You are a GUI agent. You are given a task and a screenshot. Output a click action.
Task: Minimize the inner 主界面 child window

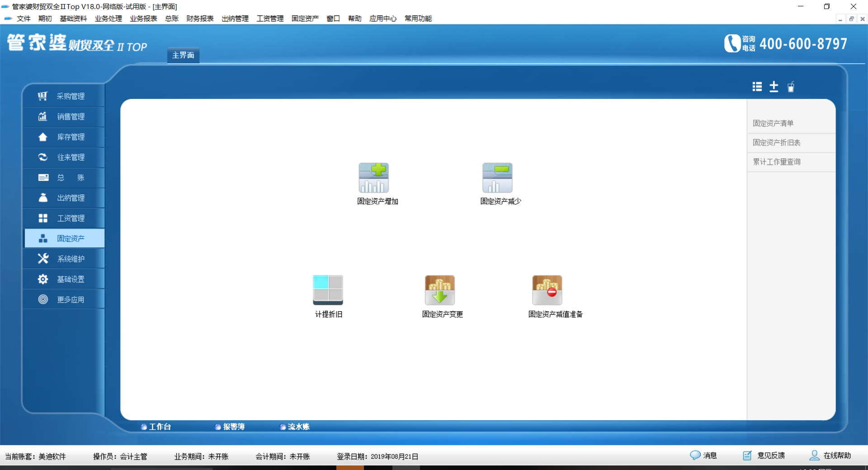click(840, 19)
